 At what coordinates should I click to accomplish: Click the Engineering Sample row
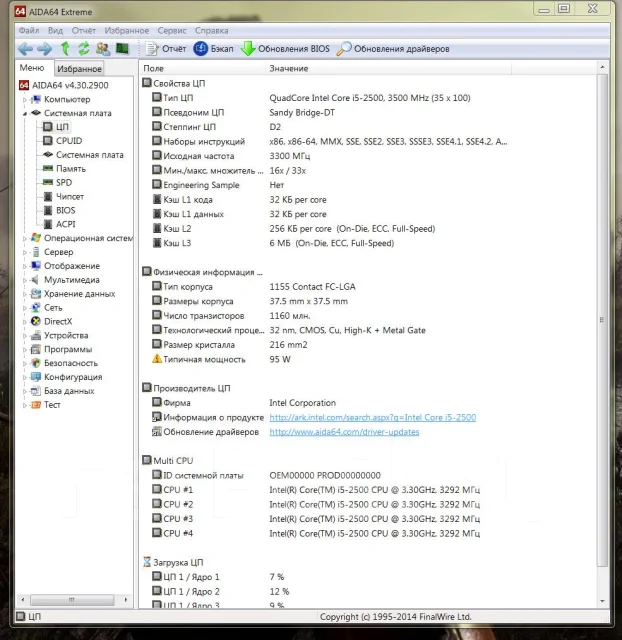[x=218, y=185]
